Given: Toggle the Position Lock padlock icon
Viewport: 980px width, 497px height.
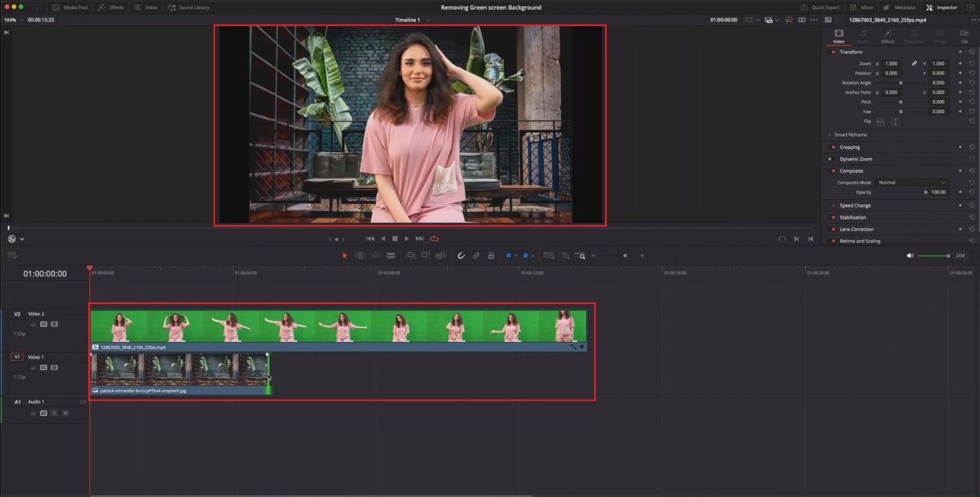Looking at the screenshot, I should (491, 256).
